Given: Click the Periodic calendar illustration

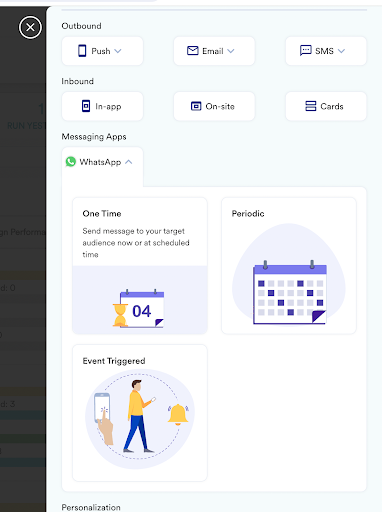Looking at the screenshot, I should click(x=289, y=292).
